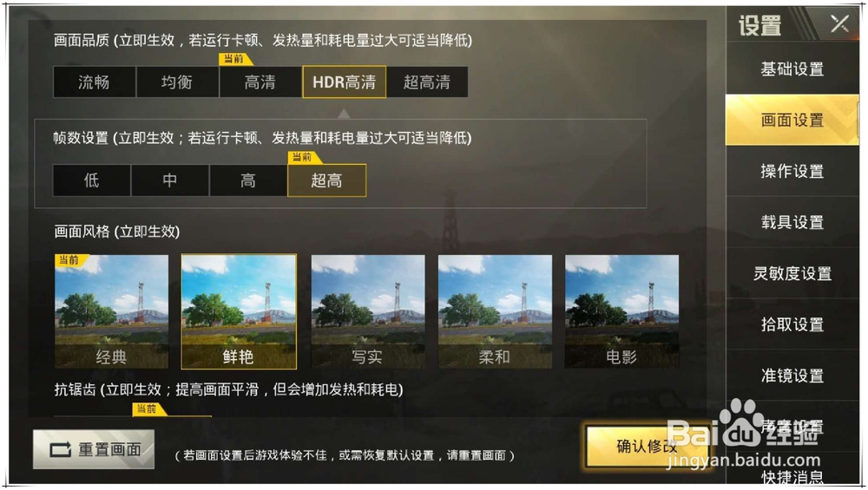The image size is (868, 490).
Task: Choose 高清 graphics quality
Action: [x=260, y=82]
